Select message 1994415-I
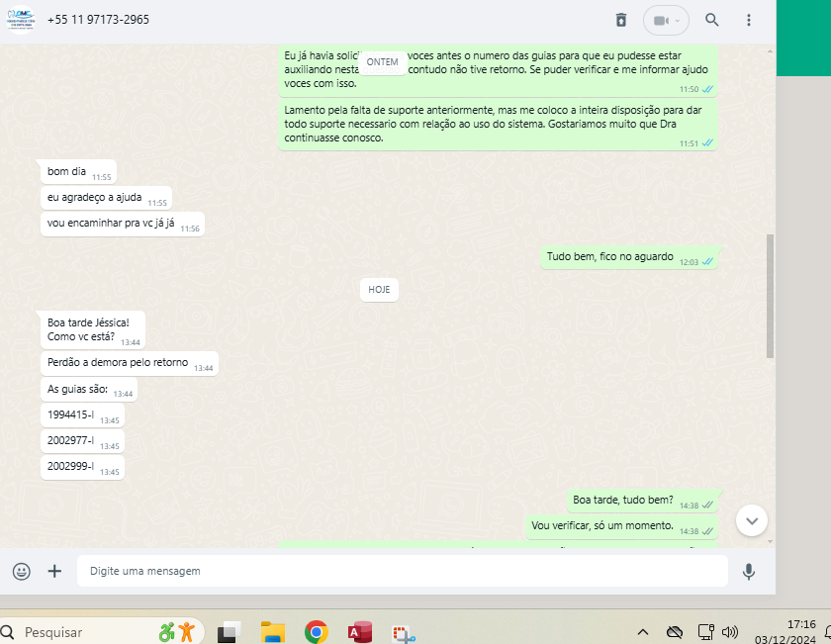The image size is (831, 644). pyautogui.click(x=83, y=415)
